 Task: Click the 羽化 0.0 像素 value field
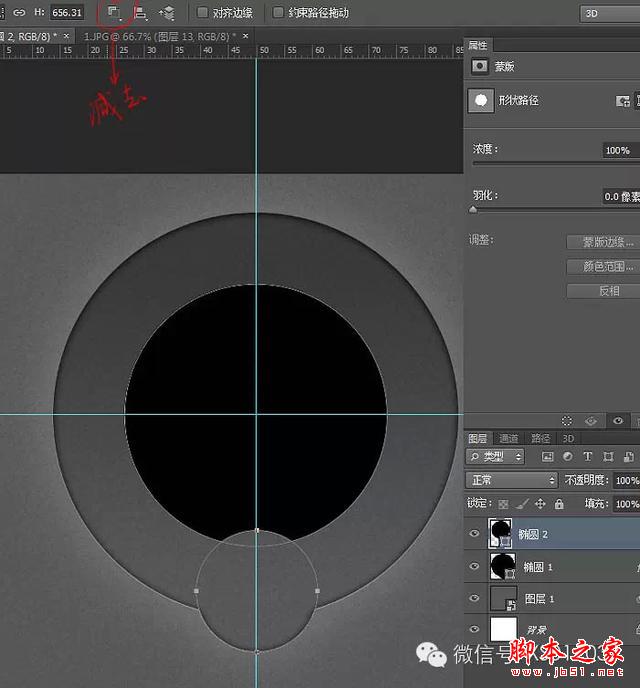tap(621, 197)
